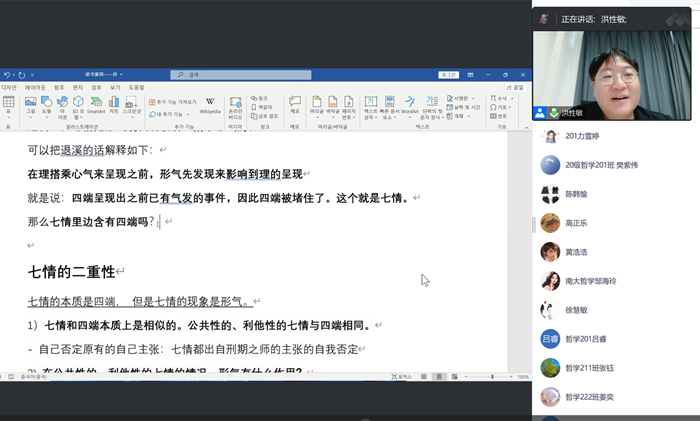Redo the last action
Image resolution: width=700 pixels, height=421 pixels.
point(22,75)
